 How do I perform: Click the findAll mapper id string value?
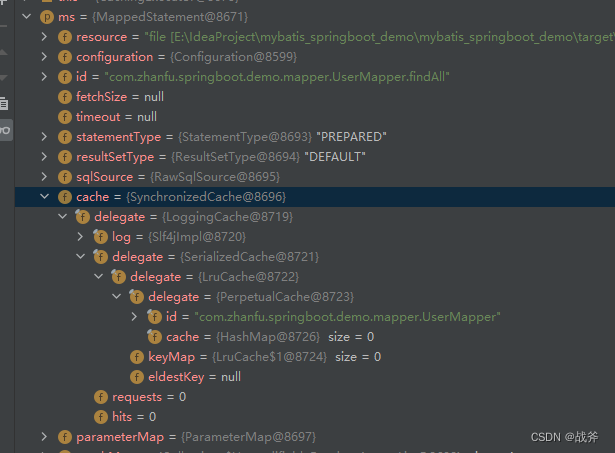(x=277, y=77)
